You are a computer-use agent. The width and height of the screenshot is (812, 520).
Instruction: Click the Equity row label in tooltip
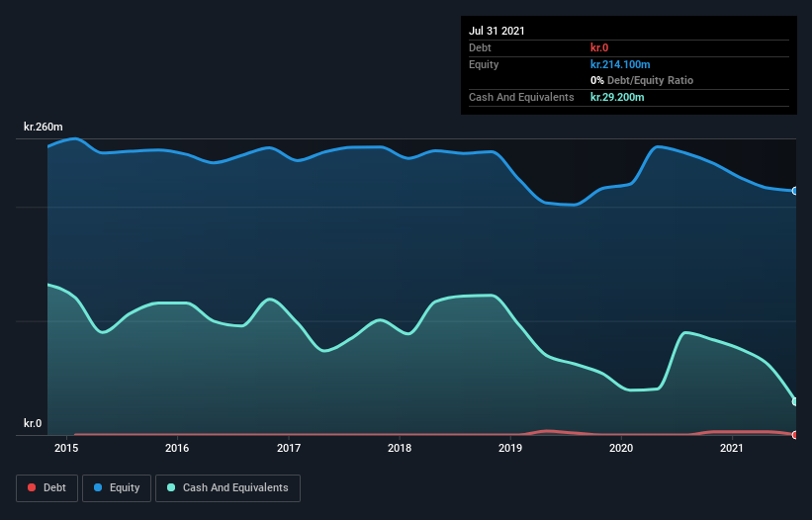(484, 64)
